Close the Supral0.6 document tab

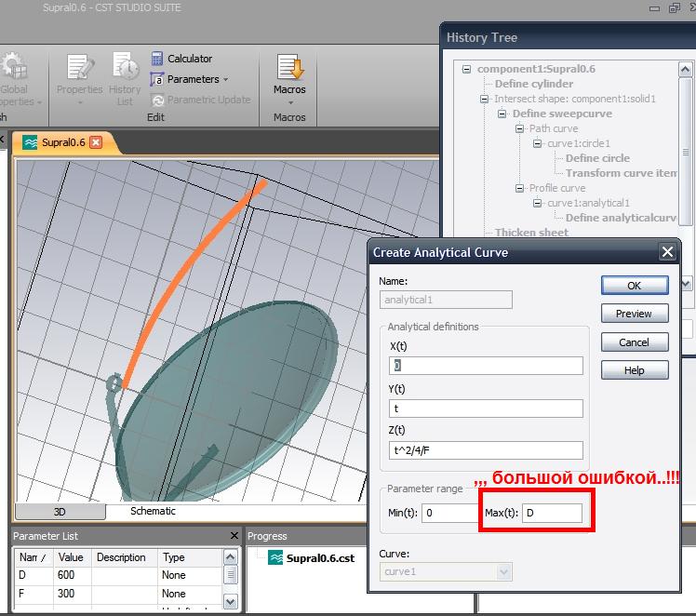pyautogui.click(x=96, y=142)
